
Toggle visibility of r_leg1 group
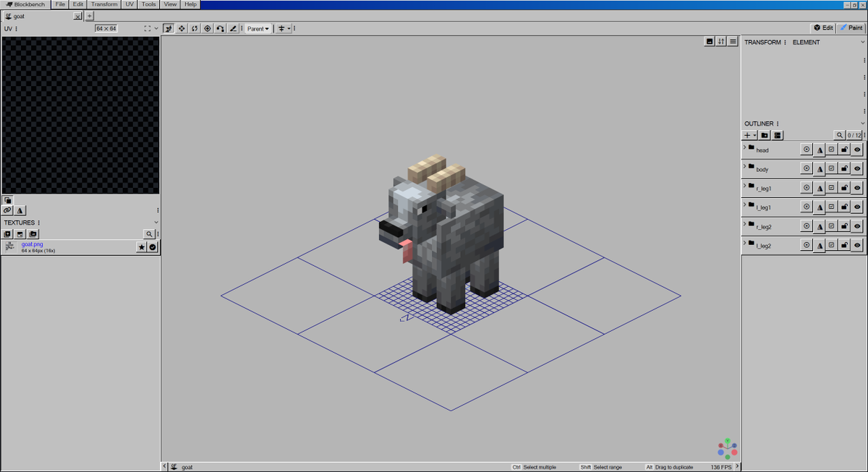coord(857,188)
